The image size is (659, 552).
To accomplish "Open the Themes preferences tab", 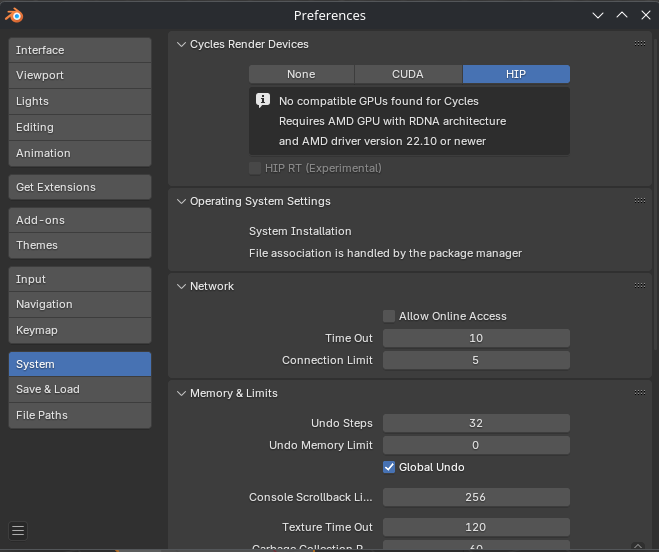I will coord(80,246).
